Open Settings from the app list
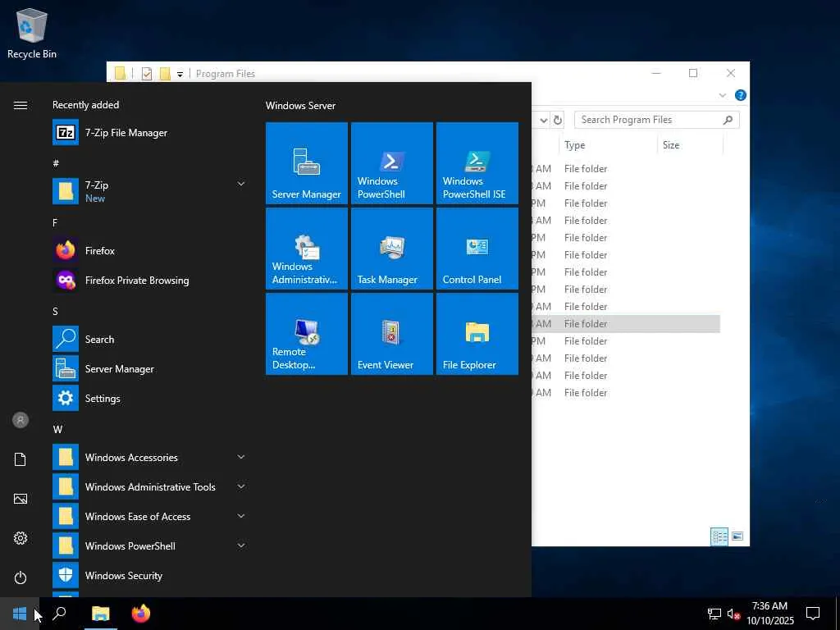Image resolution: width=840 pixels, height=630 pixels. pyautogui.click(x=149, y=398)
